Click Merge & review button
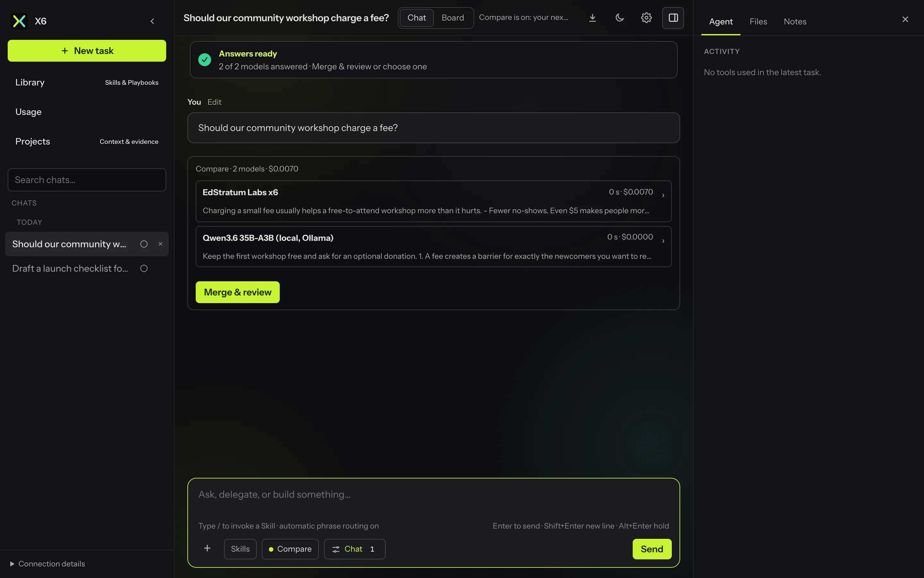Viewport: 924px width, 578px height. 237,293
